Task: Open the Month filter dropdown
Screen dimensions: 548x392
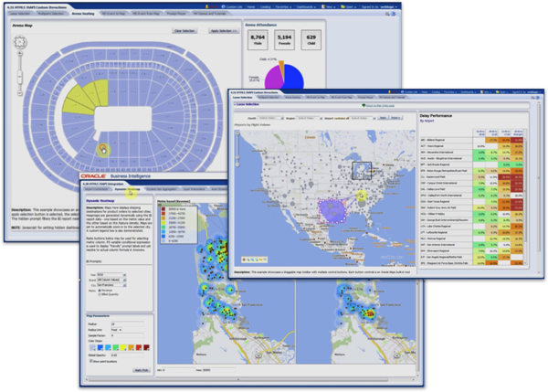Action: [281, 118]
